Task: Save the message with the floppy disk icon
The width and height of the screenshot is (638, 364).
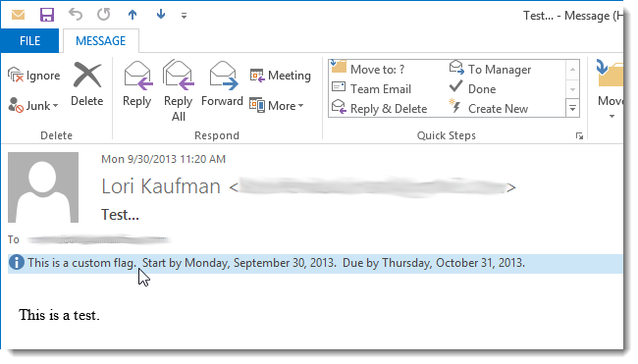Action: point(47,15)
